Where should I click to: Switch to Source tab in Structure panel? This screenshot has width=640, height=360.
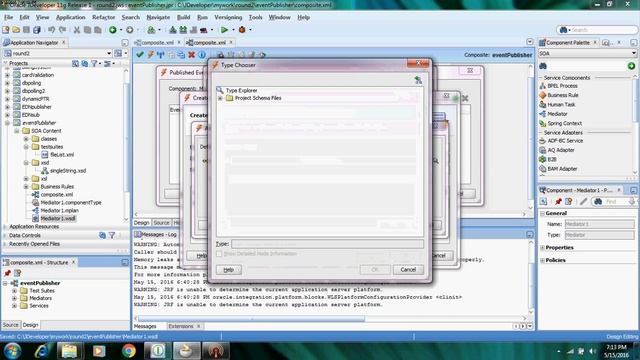tap(10, 325)
